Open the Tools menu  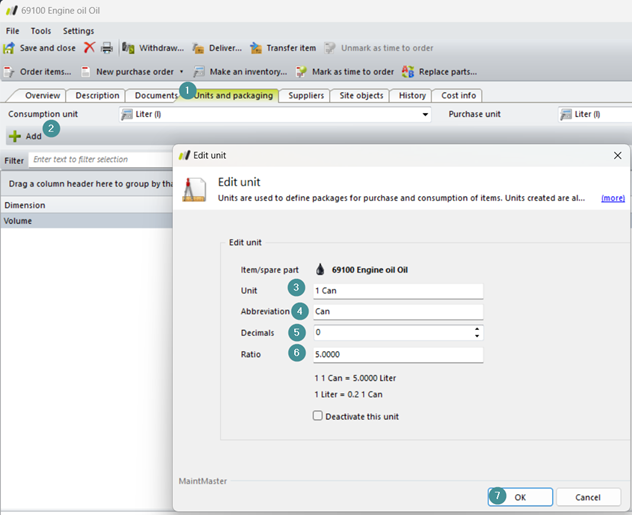(41, 31)
